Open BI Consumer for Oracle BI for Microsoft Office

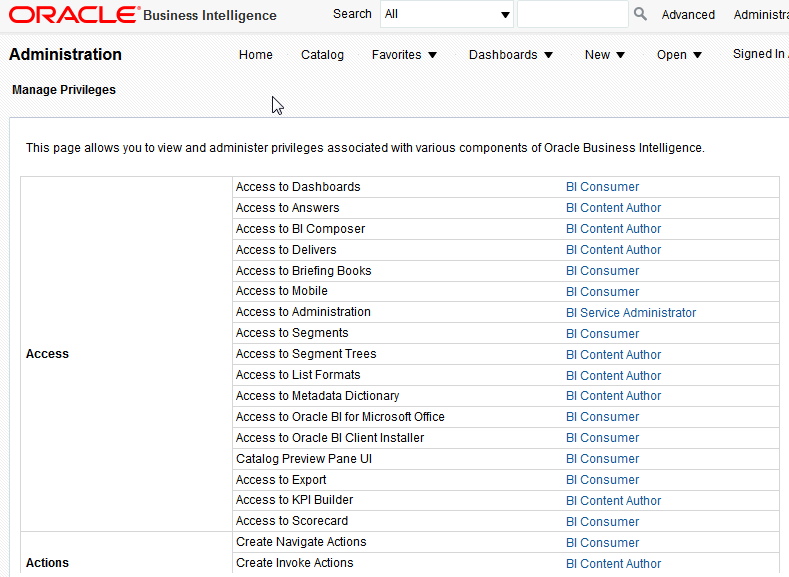pos(602,417)
